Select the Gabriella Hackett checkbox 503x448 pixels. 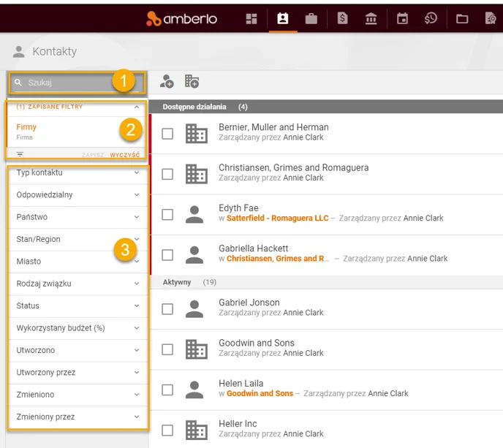coord(167,255)
